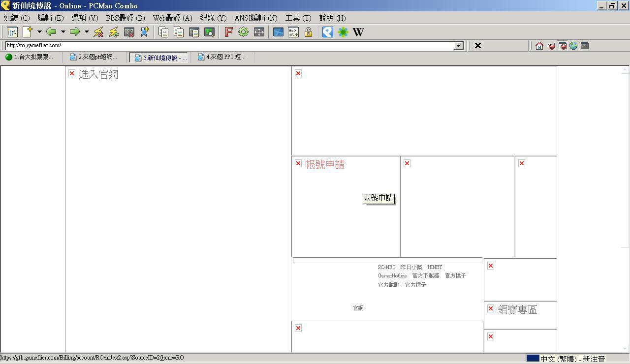The width and height of the screenshot is (630, 364).
Task: Click the 官方載點 link
Action: (x=388, y=285)
